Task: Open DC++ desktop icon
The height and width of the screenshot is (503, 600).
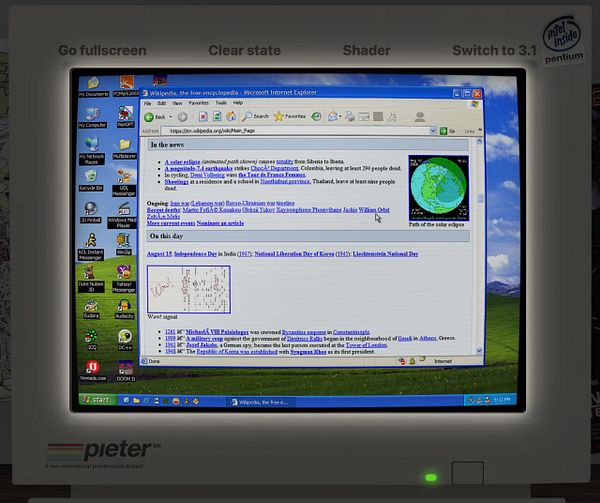Action: point(125,340)
